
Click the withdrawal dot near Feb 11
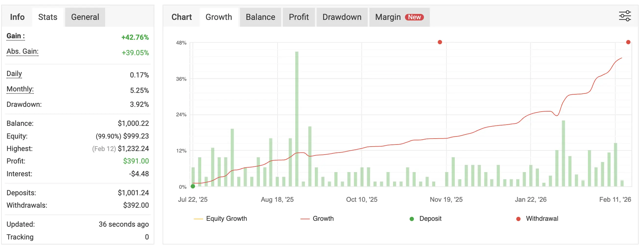click(x=628, y=42)
